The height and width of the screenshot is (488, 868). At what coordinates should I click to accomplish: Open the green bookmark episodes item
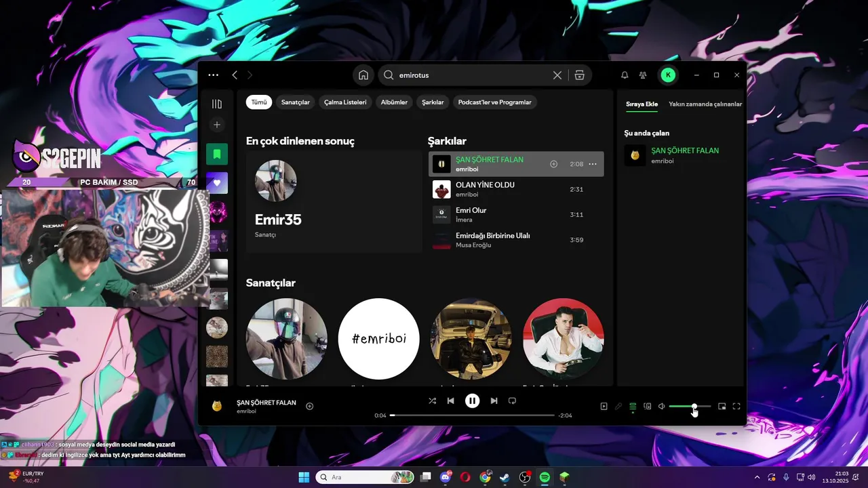pyautogui.click(x=217, y=154)
